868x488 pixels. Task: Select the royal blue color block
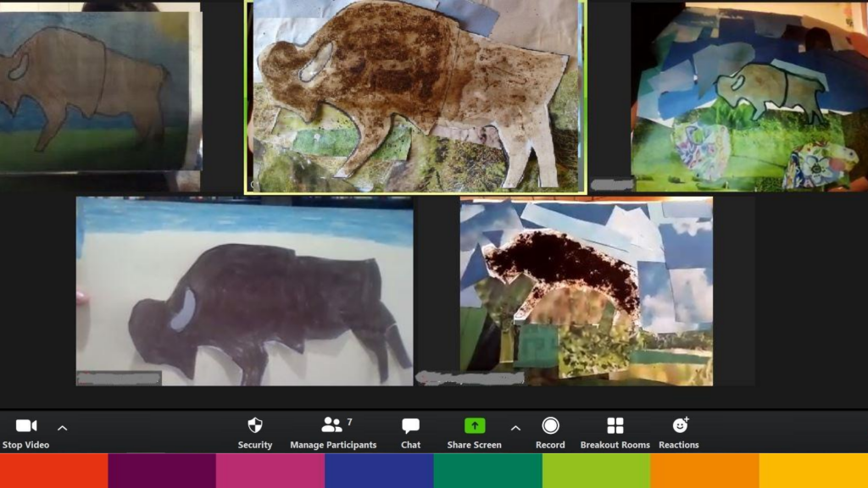(x=379, y=471)
